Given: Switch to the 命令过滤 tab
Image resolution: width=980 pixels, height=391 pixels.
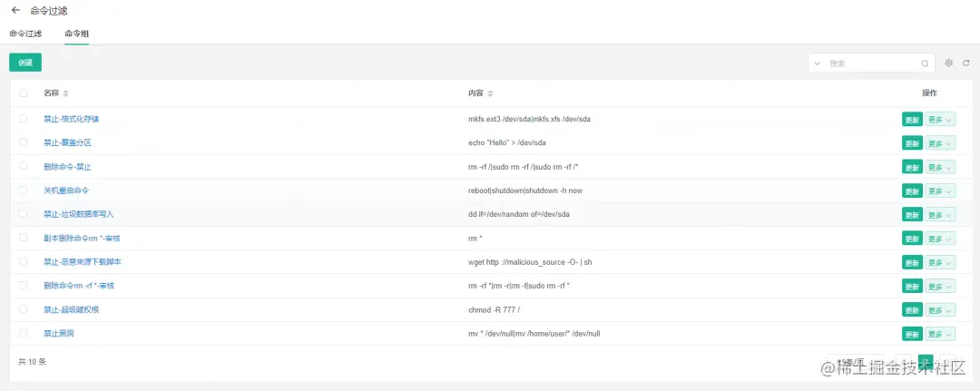Looking at the screenshot, I should (x=25, y=34).
